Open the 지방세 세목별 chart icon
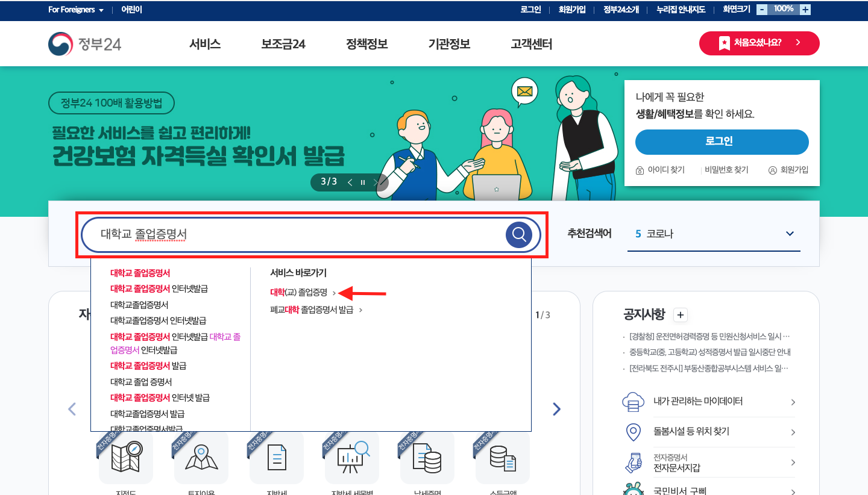Screen dimensions: 868x495 click(352, 458)
